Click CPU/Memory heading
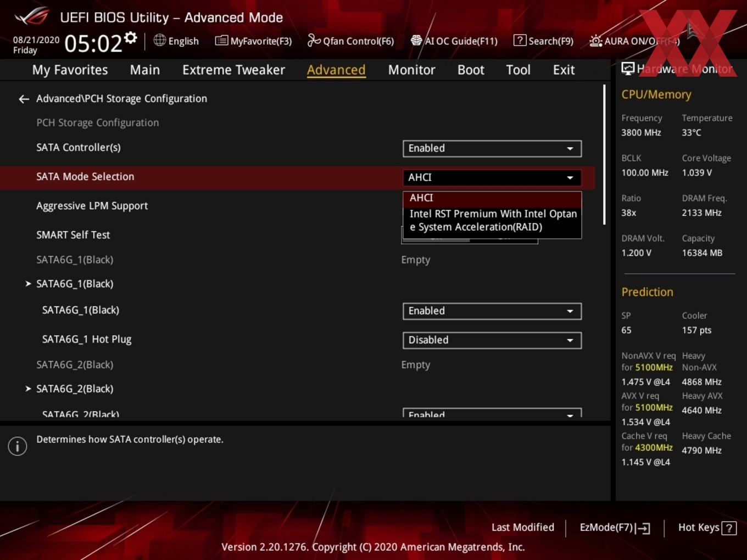This screenshot has height=560, width=747. click(656, 94)
